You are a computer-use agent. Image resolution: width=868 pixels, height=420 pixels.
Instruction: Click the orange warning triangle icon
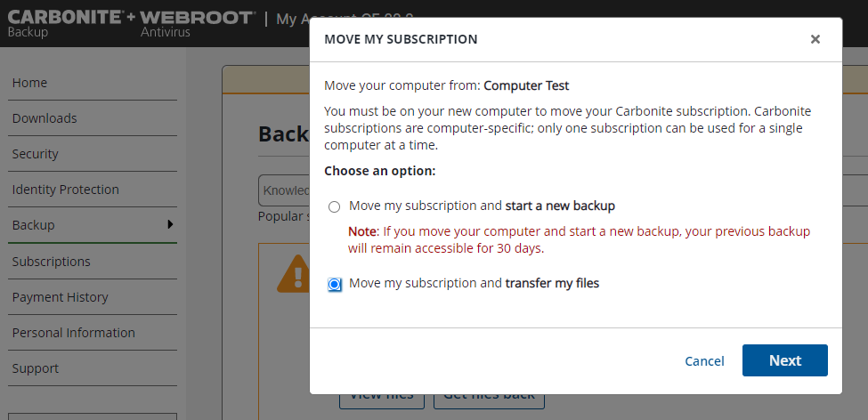point(293,274)
